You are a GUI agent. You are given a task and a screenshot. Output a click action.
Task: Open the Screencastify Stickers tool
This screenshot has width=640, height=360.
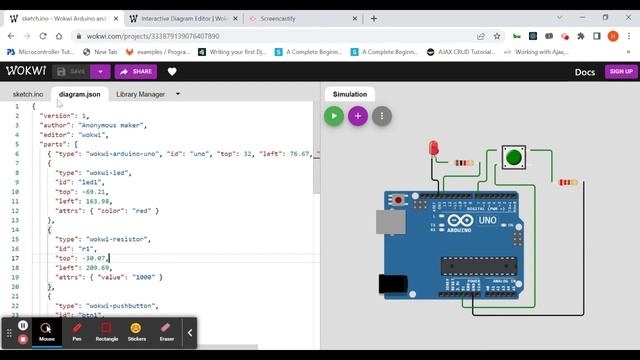click(137, 332)
